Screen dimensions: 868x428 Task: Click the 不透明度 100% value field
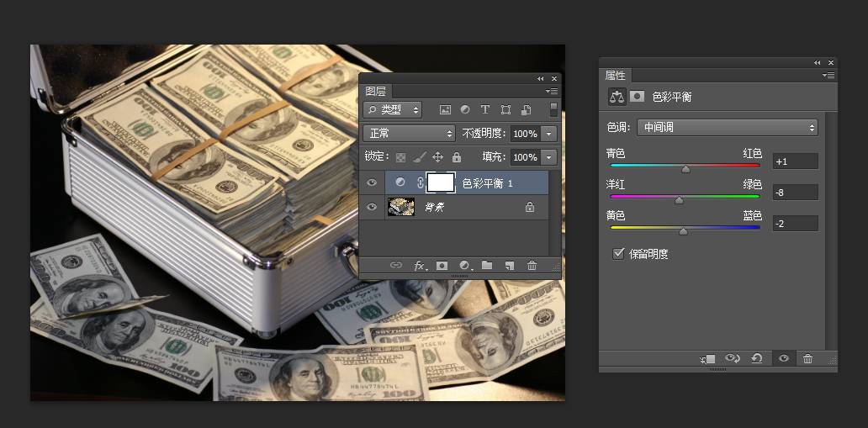point(526,134)
